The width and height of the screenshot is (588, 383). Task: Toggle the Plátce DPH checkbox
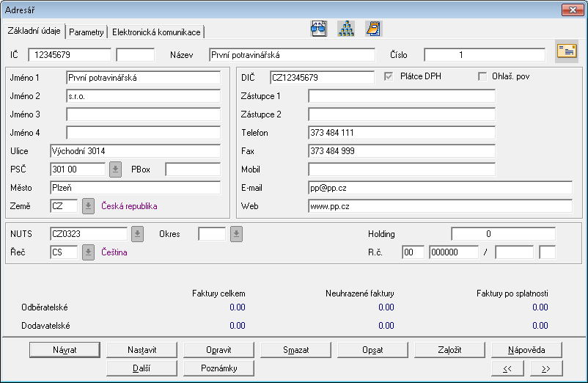[x=389, y=76]
